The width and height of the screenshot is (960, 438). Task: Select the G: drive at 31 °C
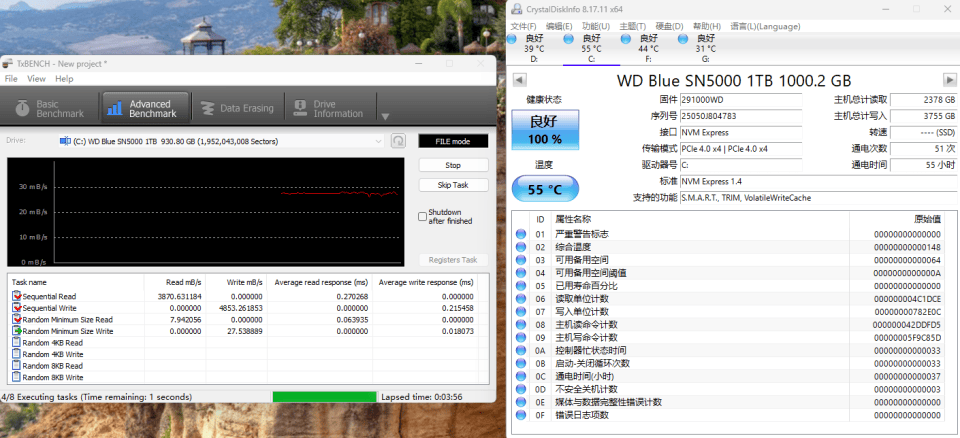click(705, 48)
